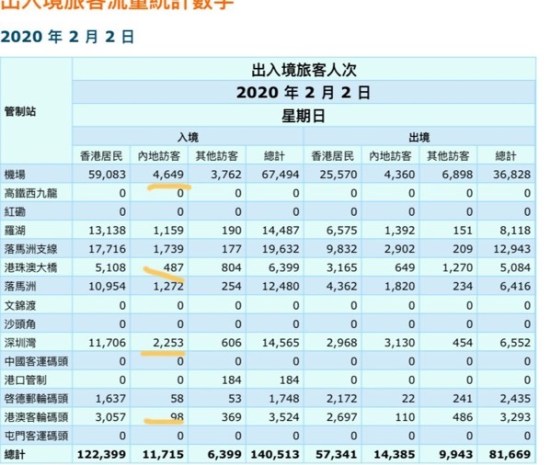Select the value 13,138 in 羅湖 row
The height and width of the screenshot is (465, 550).
(x=107, y=230)
